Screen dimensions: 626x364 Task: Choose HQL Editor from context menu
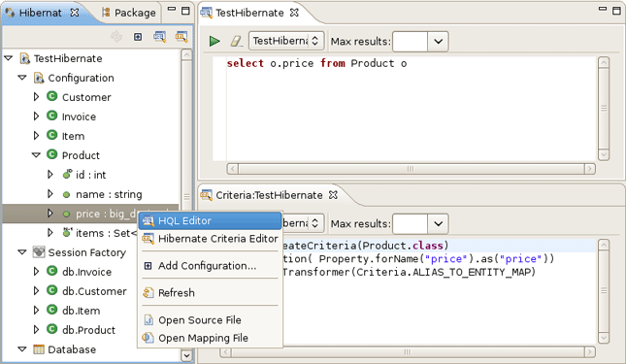click(210, 220)
